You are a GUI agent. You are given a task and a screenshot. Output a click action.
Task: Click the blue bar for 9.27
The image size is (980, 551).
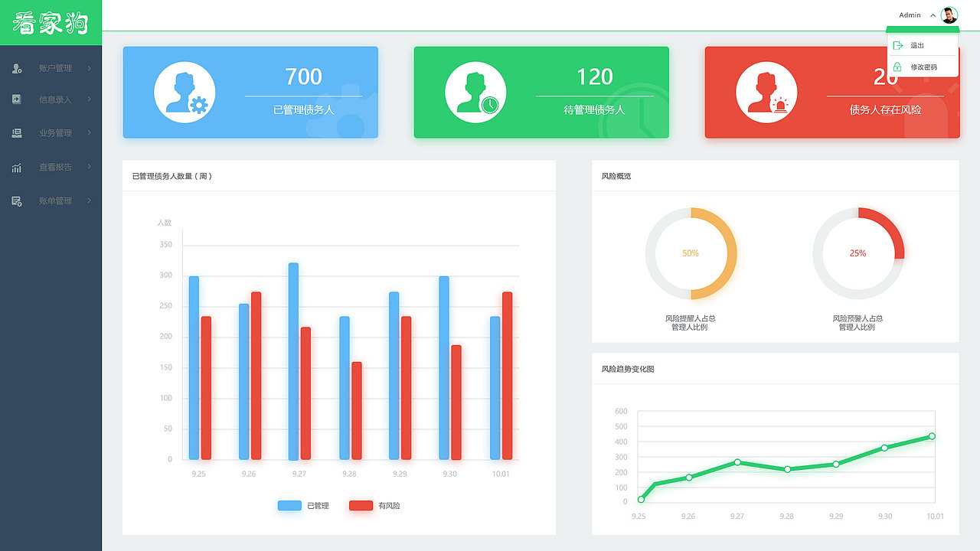pyautogui.click(x=293, y=361)
